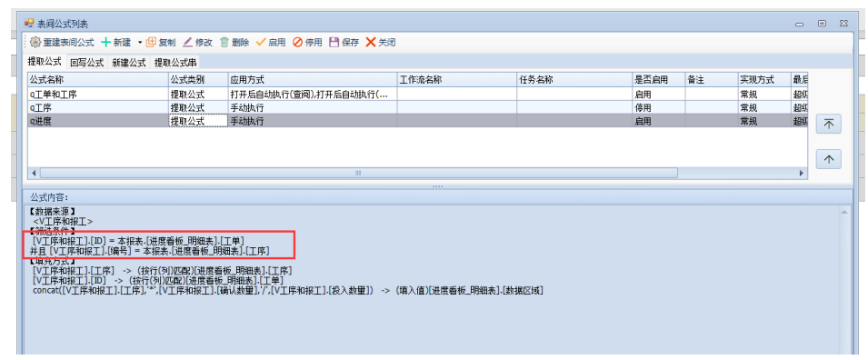Open the 新建 dropdown arrow
Viewport: 868px width, 360px height.
pyautogui.click(x=139, y=43)
